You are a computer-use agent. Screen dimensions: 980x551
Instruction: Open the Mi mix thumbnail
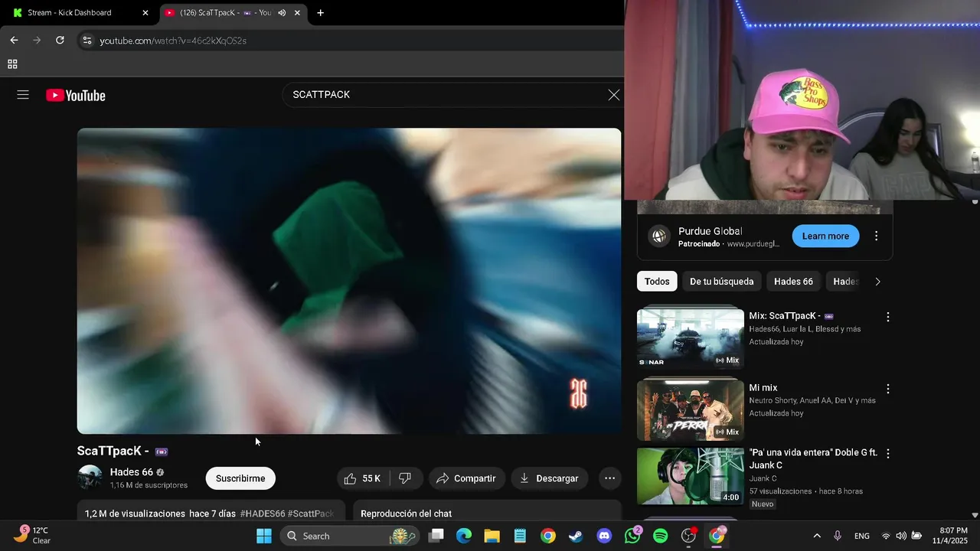(x=691, y=409)
